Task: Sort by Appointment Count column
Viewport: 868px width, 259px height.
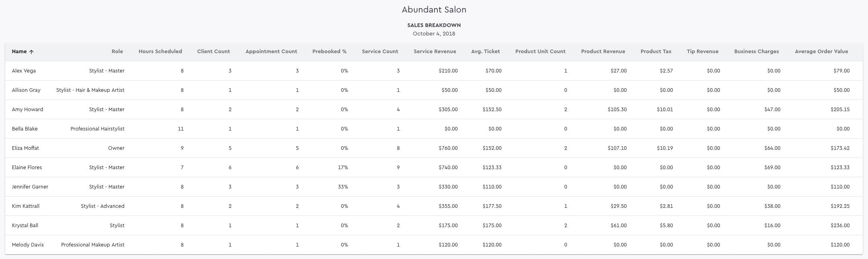Action: (x=271, y=52)
